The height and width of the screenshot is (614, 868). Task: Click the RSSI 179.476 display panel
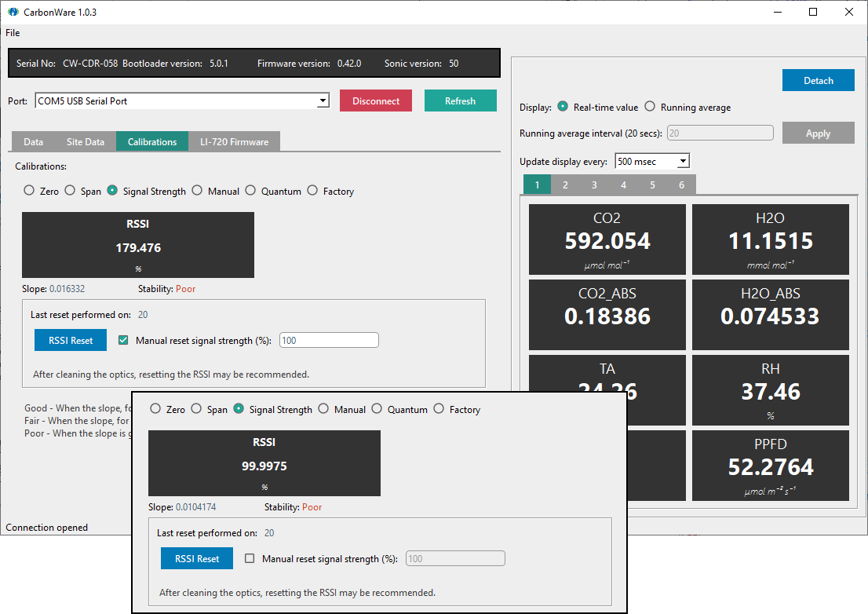tap(138, 245)
